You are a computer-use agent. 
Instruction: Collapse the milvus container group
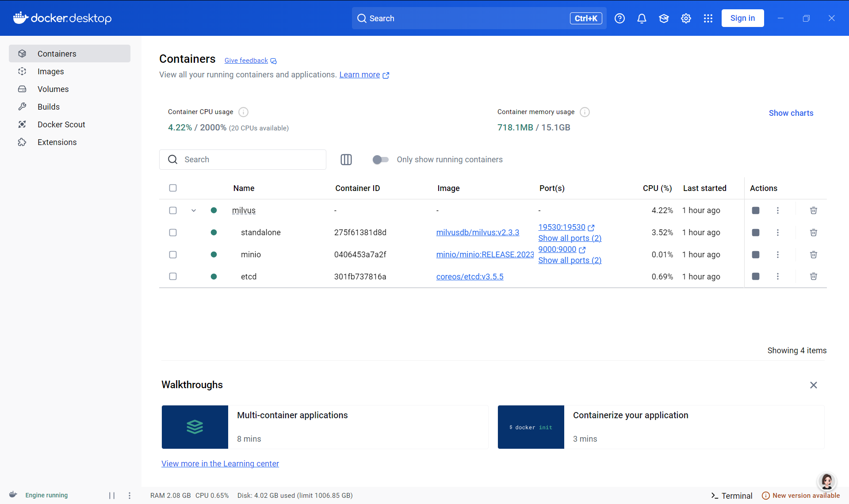click(194, 210)
